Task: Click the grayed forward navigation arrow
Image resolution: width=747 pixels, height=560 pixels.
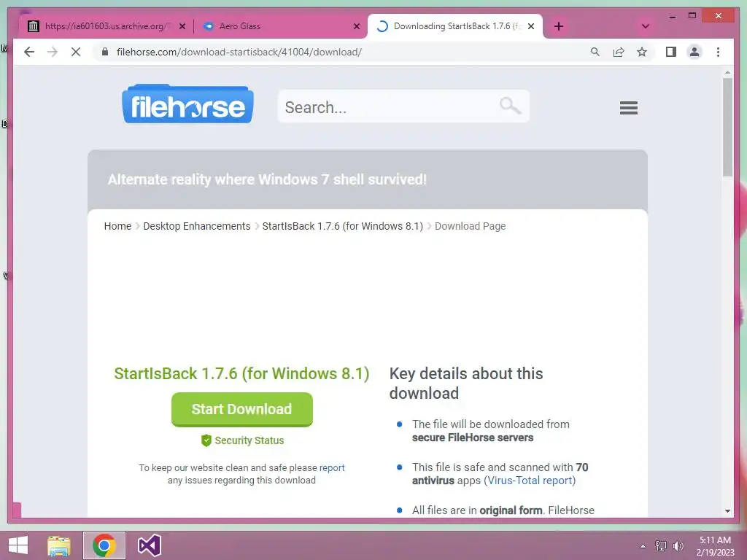Action: [53, 52]
